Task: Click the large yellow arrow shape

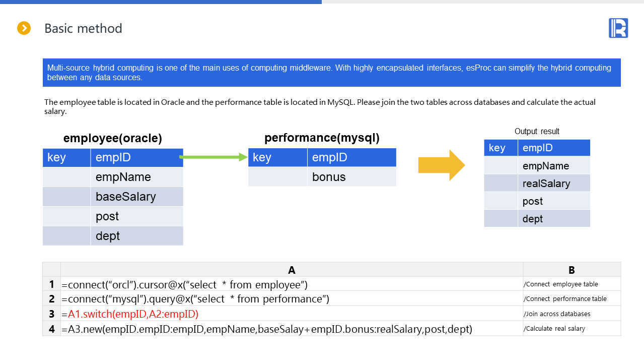Action: click(442, 165)
